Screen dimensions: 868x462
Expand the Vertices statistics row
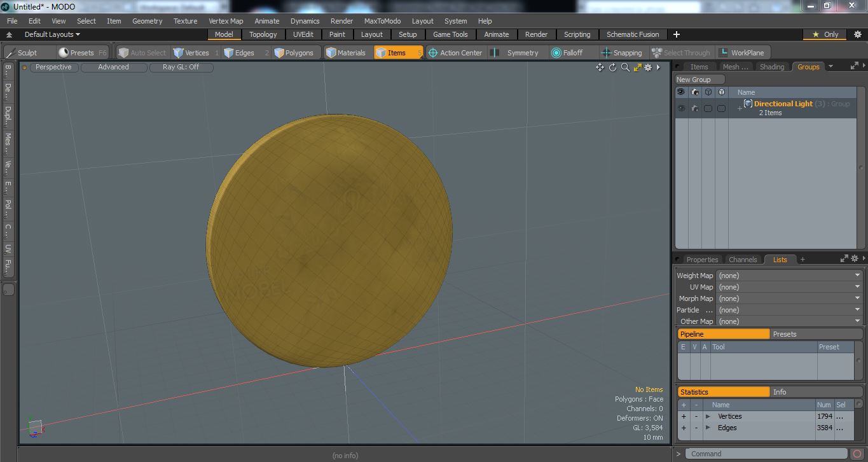tap(708, 417)
